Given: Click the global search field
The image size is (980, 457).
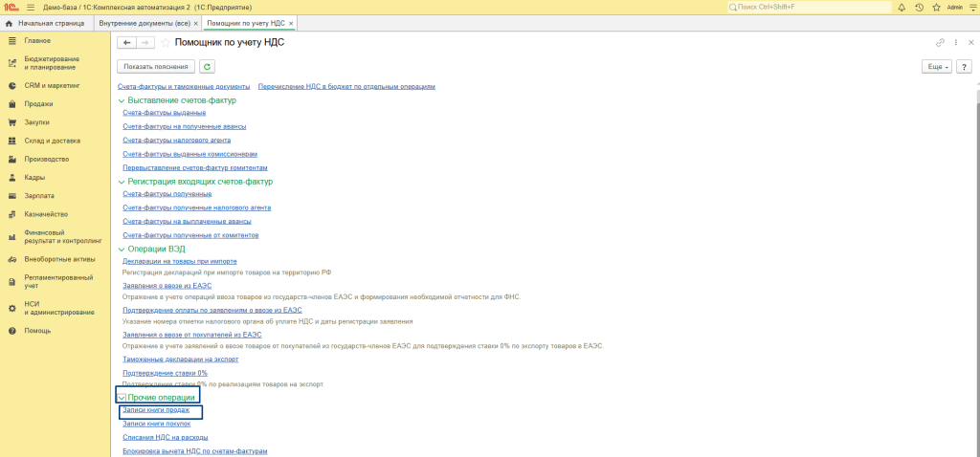Looking at the screenshot, I should click(809, 7).
